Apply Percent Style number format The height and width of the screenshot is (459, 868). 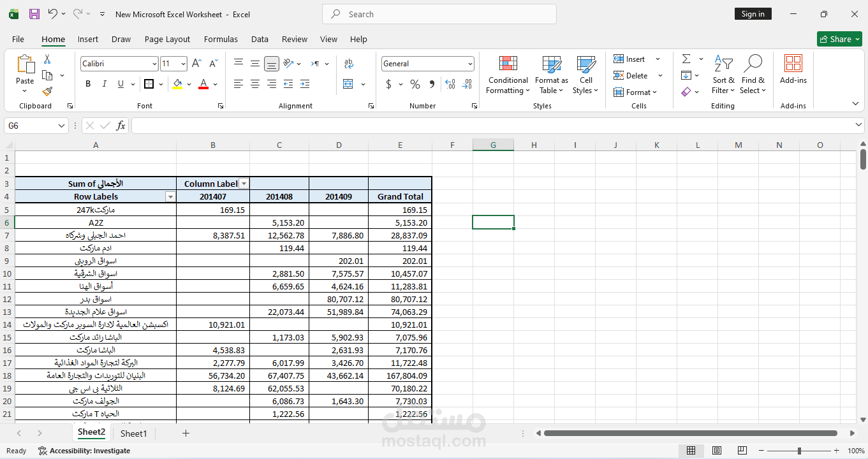(415, 84)
